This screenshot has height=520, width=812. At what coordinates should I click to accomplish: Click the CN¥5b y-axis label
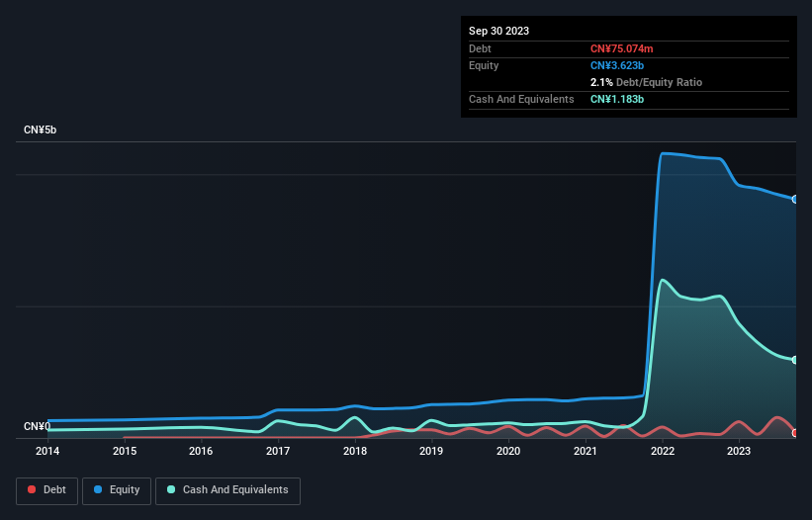[40, 130]
